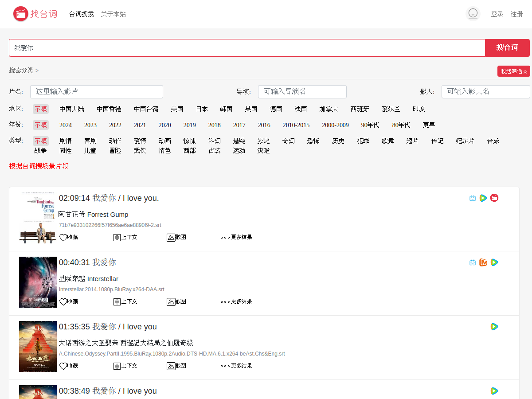
Task: Filter by the 90年代 decade
Action: click(370, 125)
